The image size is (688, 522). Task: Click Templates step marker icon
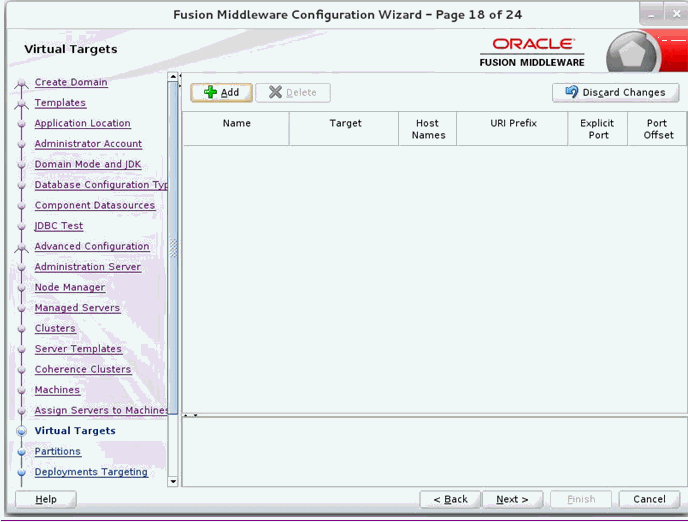pos(21,104)
